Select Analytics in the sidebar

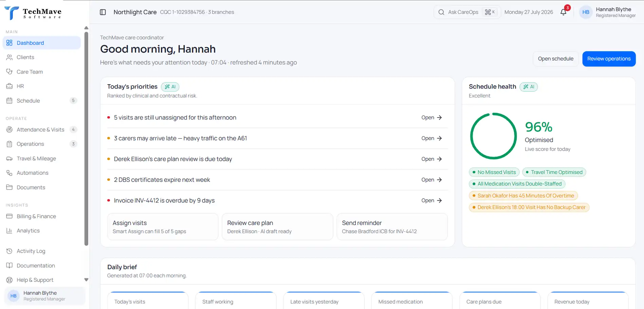point(42,231)
